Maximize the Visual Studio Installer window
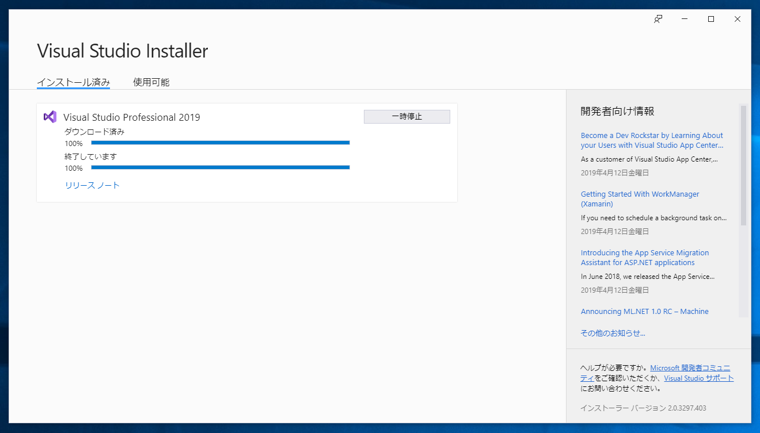760x433 pixels. (711, 19)
